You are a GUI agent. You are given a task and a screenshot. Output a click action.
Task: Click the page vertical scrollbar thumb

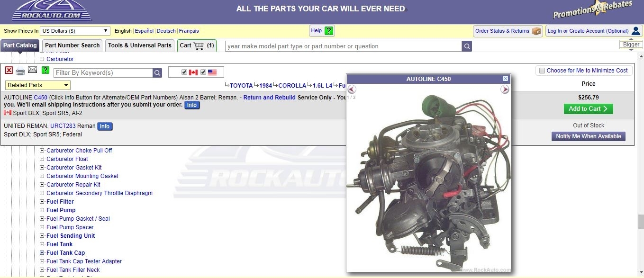(641, 222)
